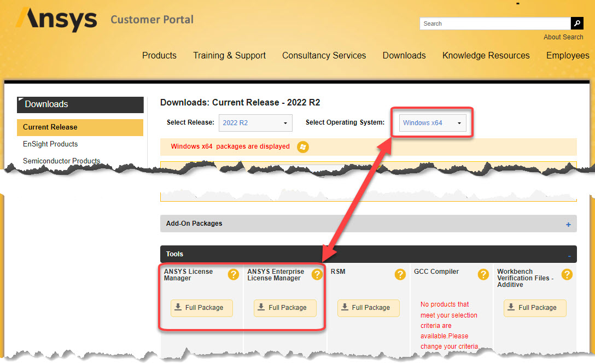Click the 'Downloads: Current Release - 2022 R2' heading
Image resolution: width=595 pixels, height=364 pixels.
(x=240, y=102)
